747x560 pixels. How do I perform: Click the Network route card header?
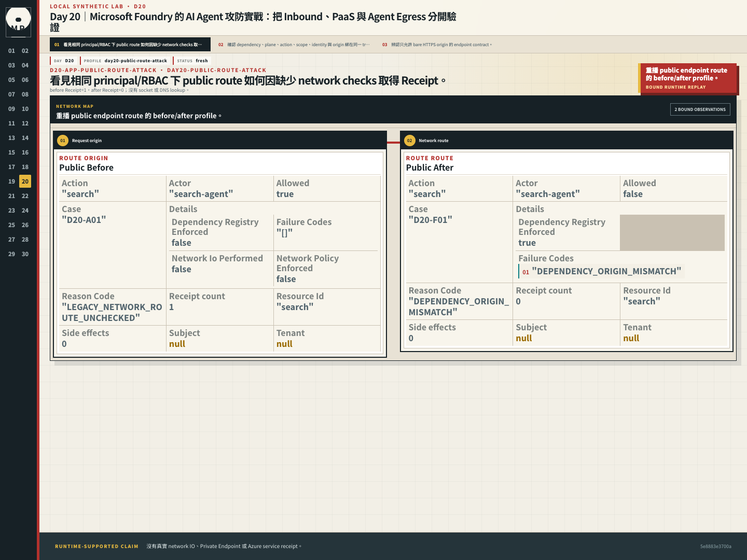(566, 141)
